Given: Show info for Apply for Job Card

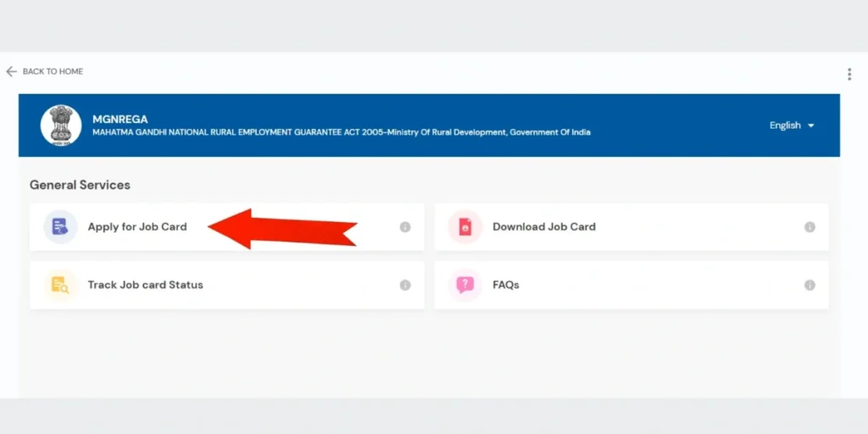Looking at the screenshot, I should click(x=405, y=227).
